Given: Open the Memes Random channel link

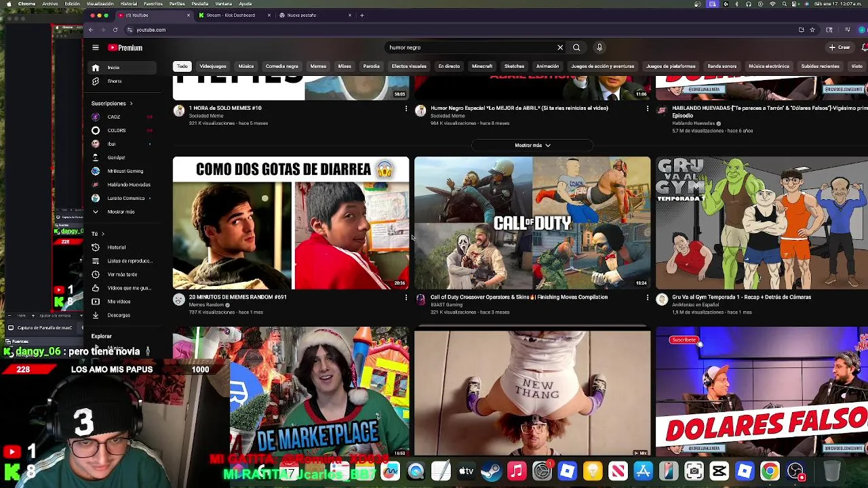Looking at the screenshot, I should [x=206, y=305].
